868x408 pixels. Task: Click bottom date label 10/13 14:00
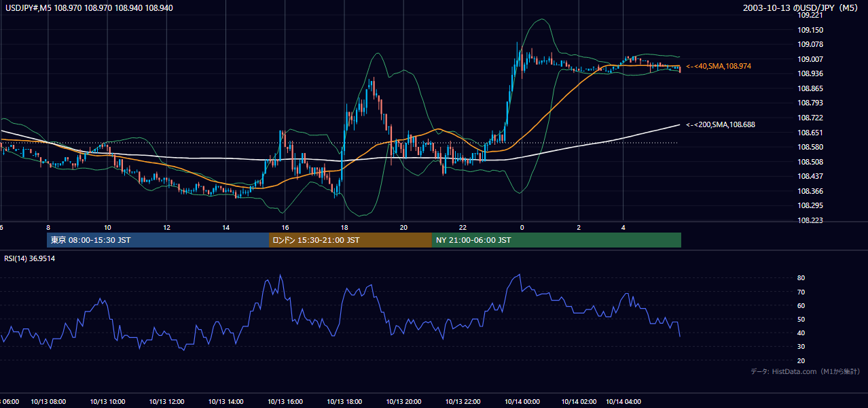[x=226, y=401]
